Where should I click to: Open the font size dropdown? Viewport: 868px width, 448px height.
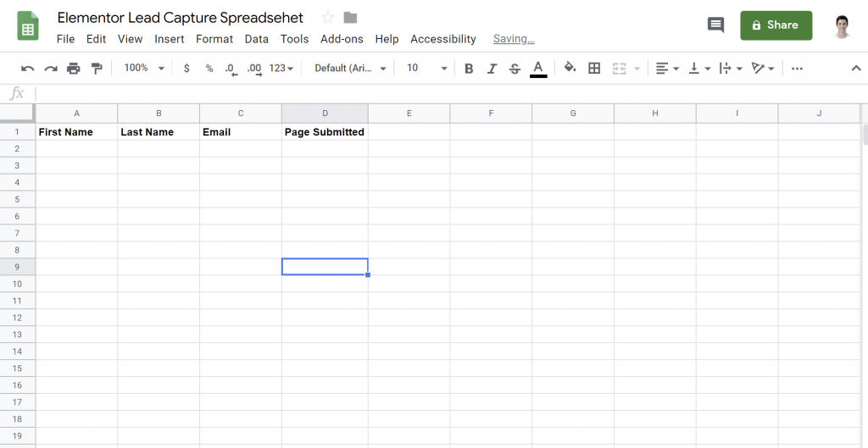point(426,68)
